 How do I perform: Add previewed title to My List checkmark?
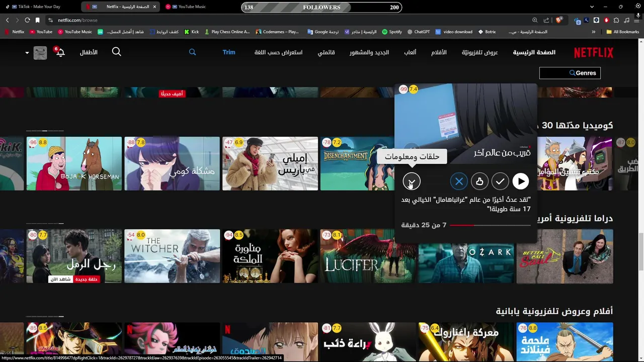coord(500,181)
